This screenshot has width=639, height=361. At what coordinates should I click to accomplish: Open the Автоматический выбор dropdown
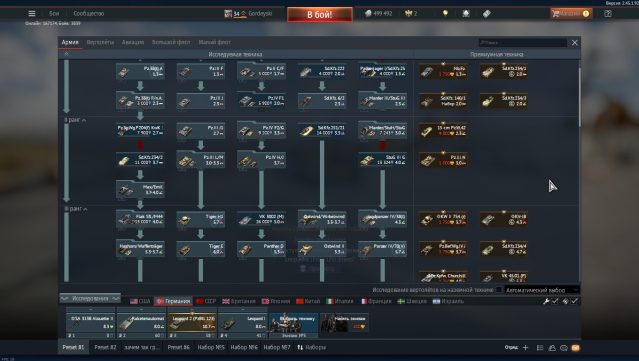541,290
